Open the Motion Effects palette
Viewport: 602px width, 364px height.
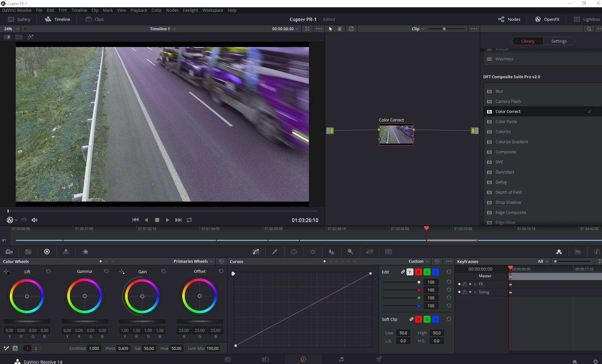85,252
